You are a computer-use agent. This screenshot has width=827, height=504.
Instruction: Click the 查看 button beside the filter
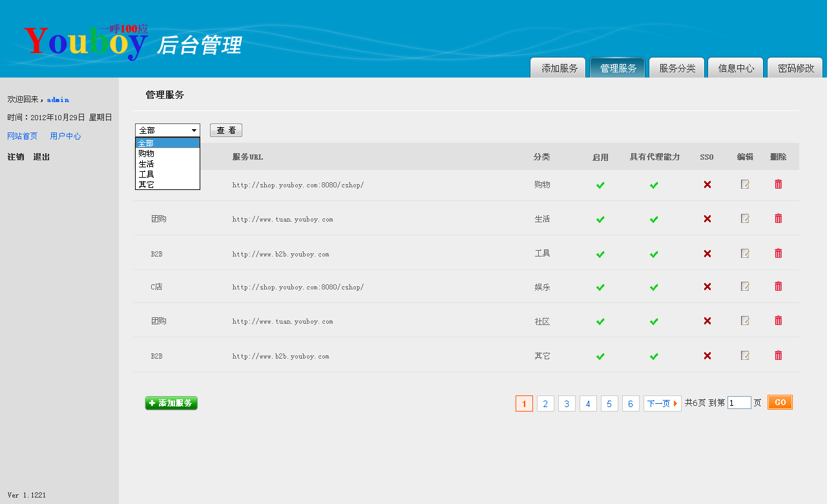pyautogui.click(x=226, y=131)
